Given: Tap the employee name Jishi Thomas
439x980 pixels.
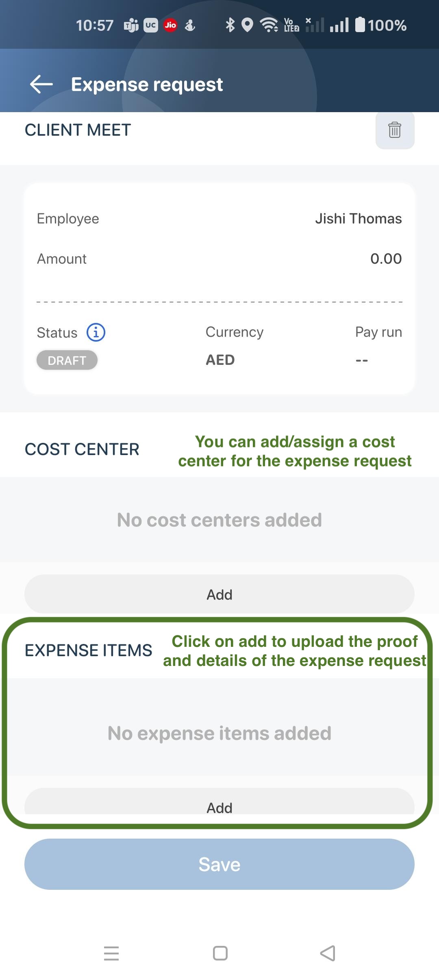Looking at the screenshot, I should click(358, 219).
